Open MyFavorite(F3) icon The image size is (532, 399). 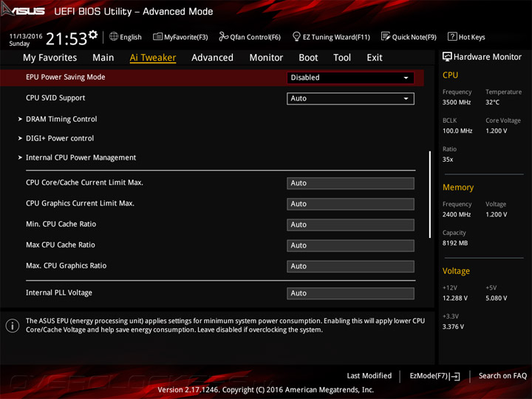point(157,36)
